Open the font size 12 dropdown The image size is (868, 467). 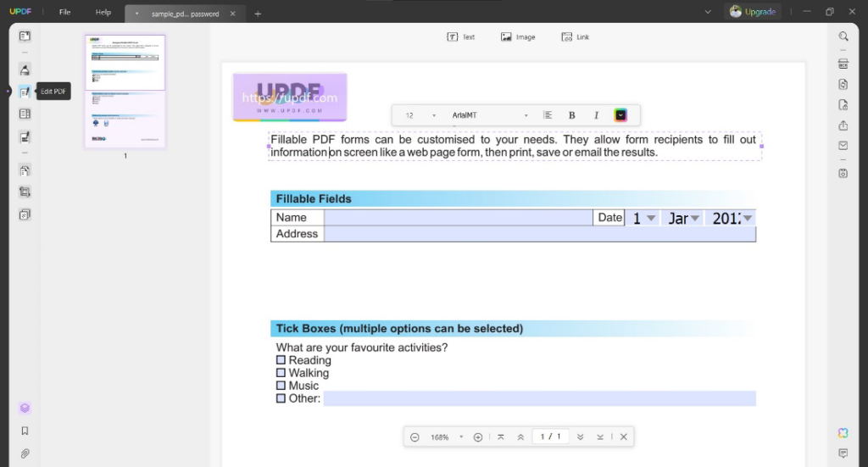click(420, 115)
